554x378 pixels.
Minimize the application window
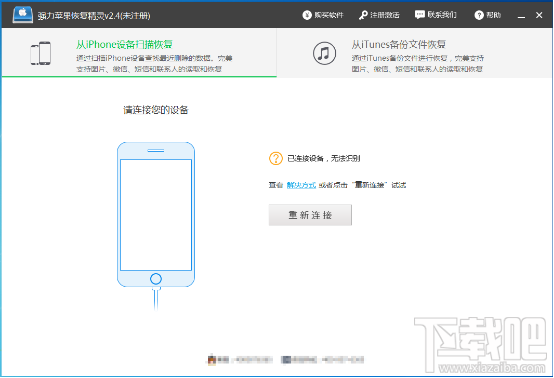(521, 16)
